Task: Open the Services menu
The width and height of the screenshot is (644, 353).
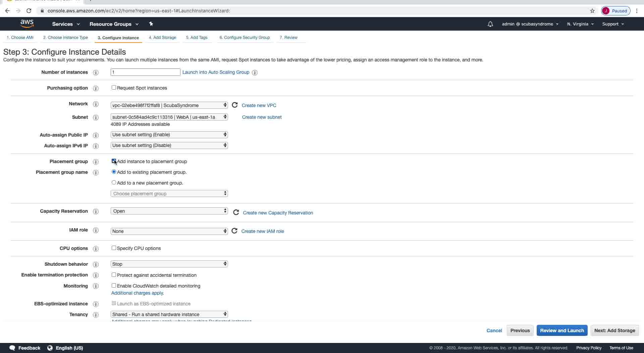Action: point(66,24)
